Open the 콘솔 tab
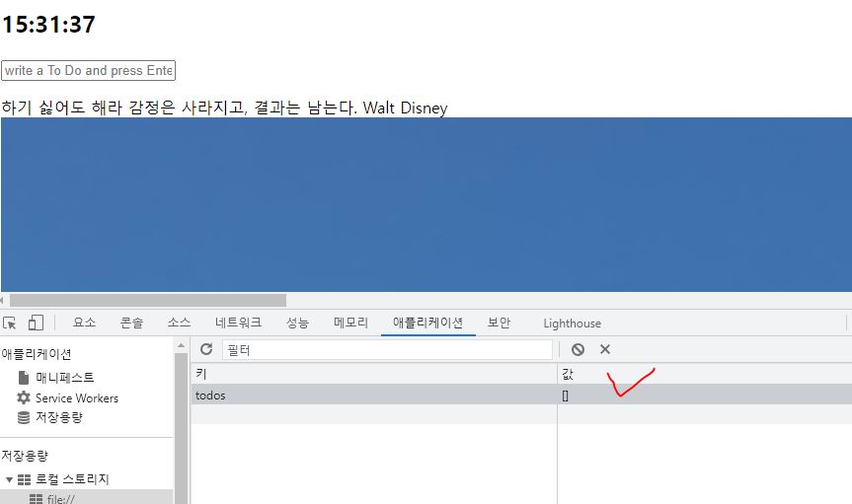 coord(131,323)
